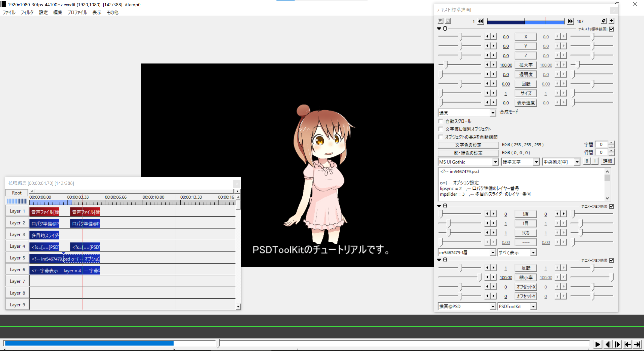Click the plus icon to add a new effect
Viewport: 644px width, 351px height.
[612, 21]
